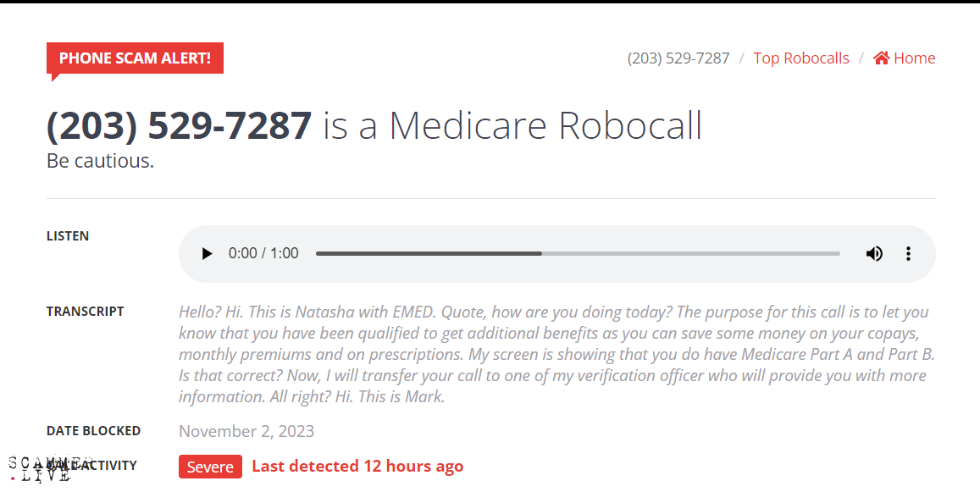Click the PHONE SCAM ALERT! badge
The image size is (980, 492).
click(x=136, y=58)
